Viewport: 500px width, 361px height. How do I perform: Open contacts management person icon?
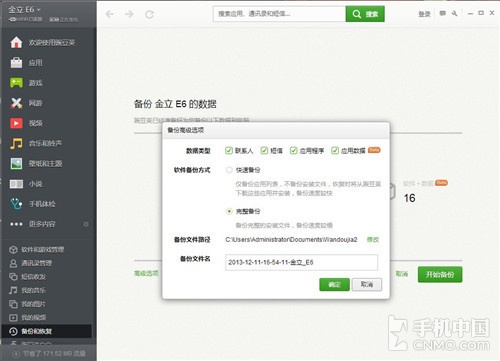[13, 263]
